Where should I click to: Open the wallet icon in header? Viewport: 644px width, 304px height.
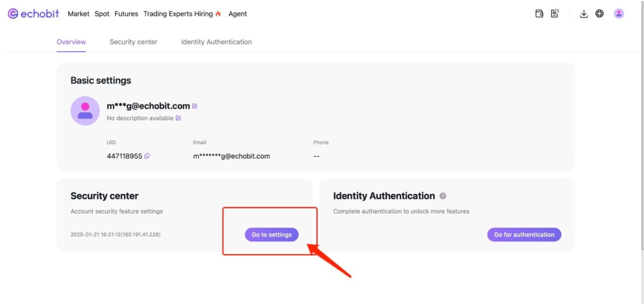[x=539, y=14]
